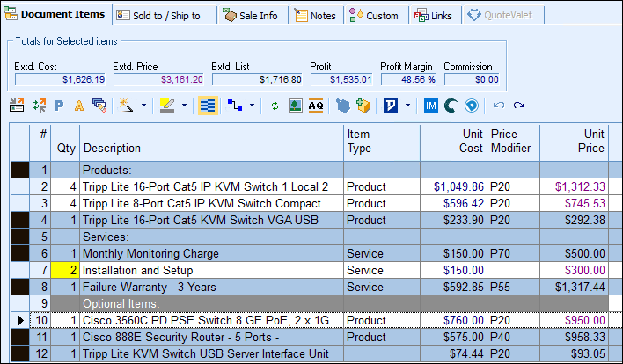Click the insert line item toolbar icon
This screenshot has height=364, width=623.
[17, 106]
